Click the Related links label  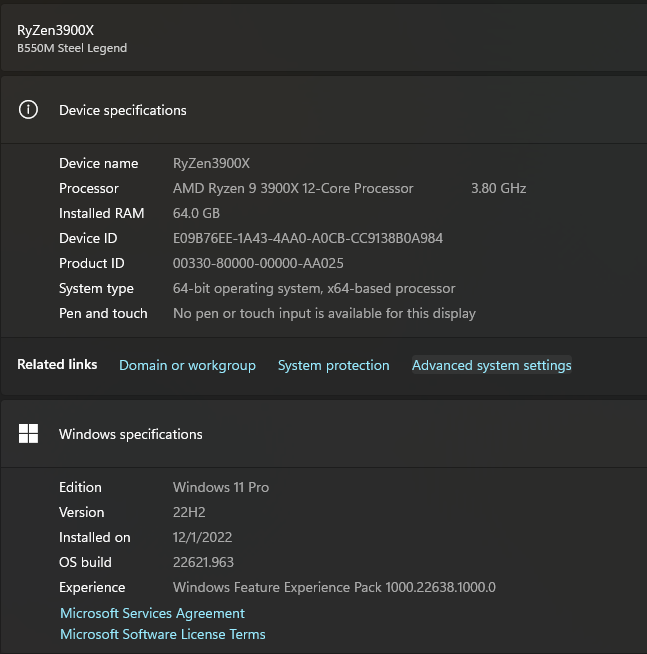point(57,364)
